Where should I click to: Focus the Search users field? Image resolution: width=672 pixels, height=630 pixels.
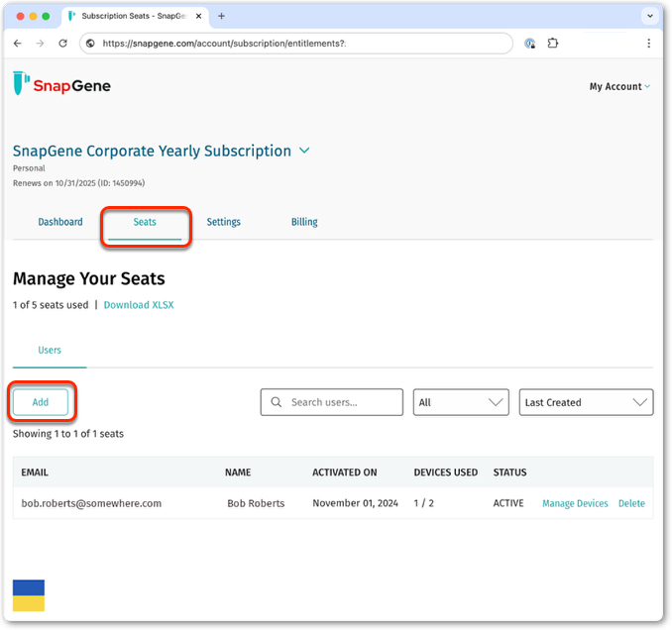coord(332,402)
